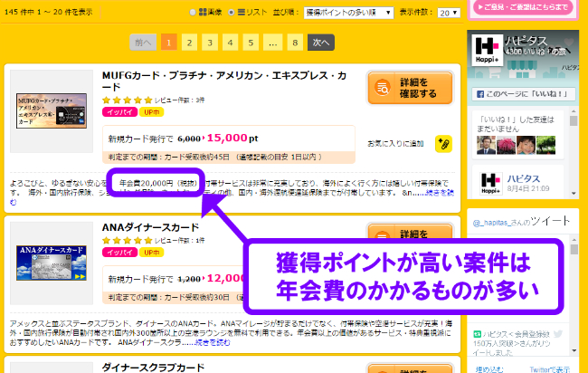Click the Happi+ avatar beside ハピタス post
Image resolution: width=588 pixels, height=373 pixels.
[490, 183]
